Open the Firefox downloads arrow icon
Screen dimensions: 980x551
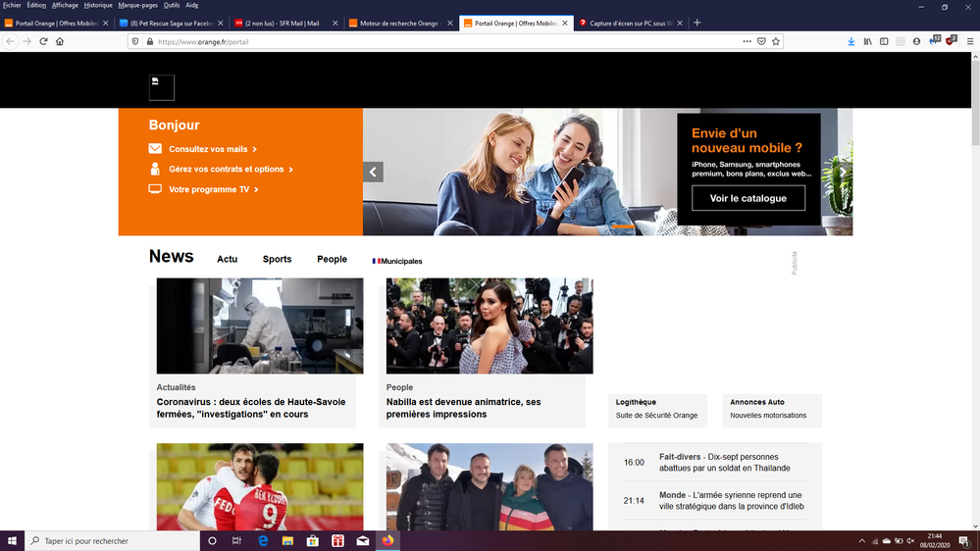coord(851,41)
